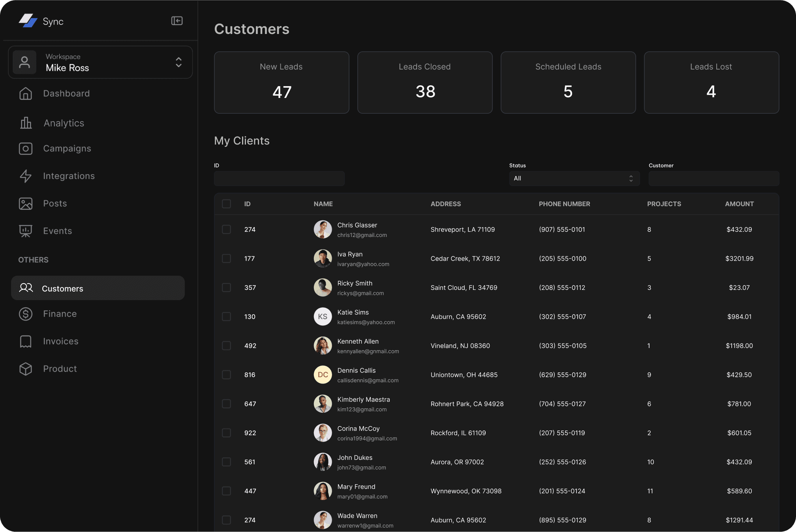Collapse the sidebar panel icon
796x532 pixels.
(176, 21)
